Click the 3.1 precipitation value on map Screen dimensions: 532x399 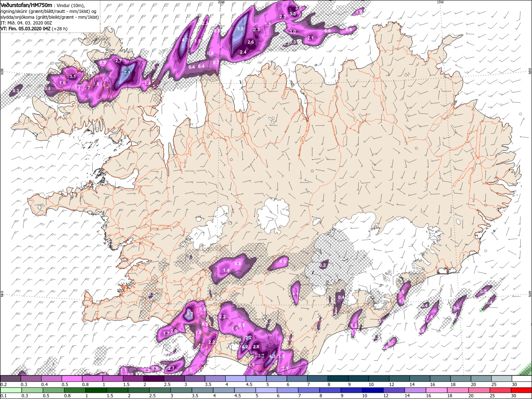(73, 77)
